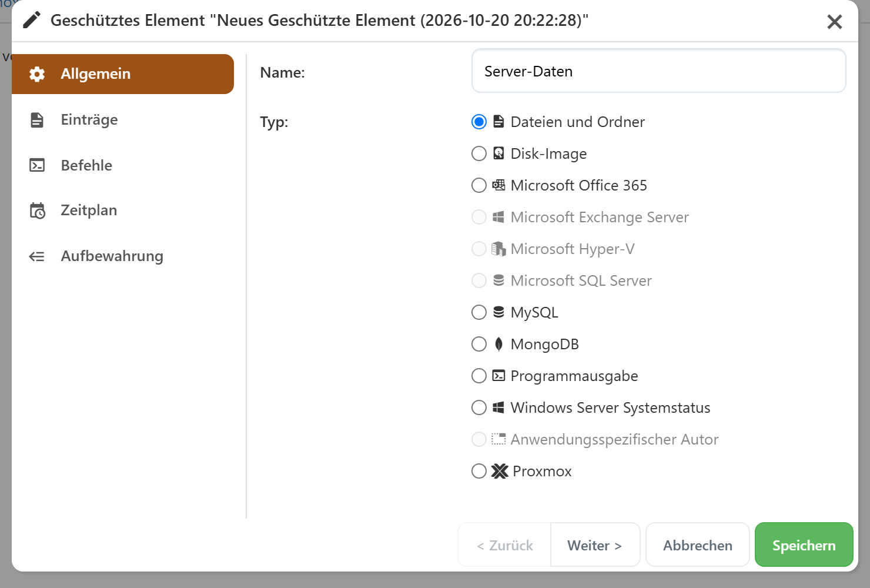Close the Geschütztes Element dialog
This screenshot has height=588, width=870.
click(834, 22)
